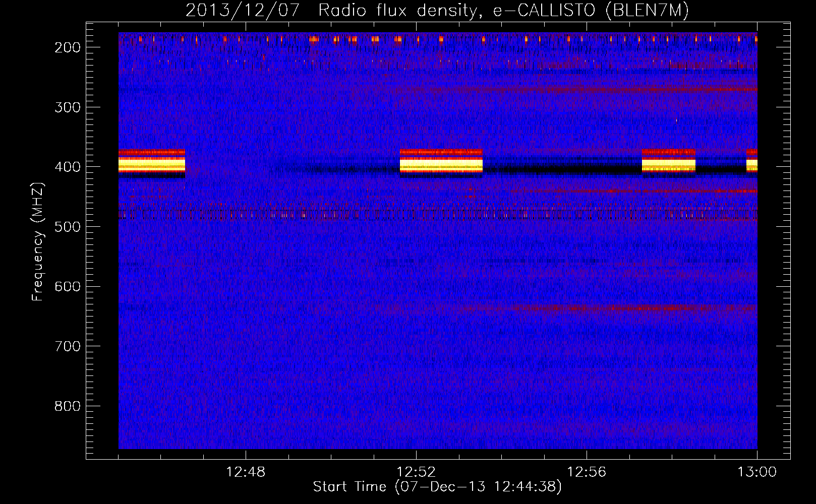
Task: Click the 'Frequency (MHZ)' axis label
Action: pyautogui.click(x=38, y=241)
